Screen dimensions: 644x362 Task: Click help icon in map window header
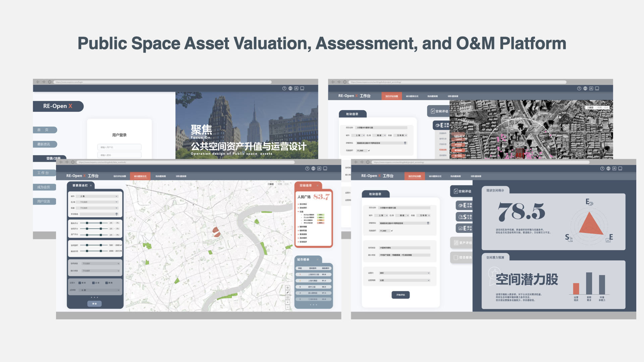point(307,169)
